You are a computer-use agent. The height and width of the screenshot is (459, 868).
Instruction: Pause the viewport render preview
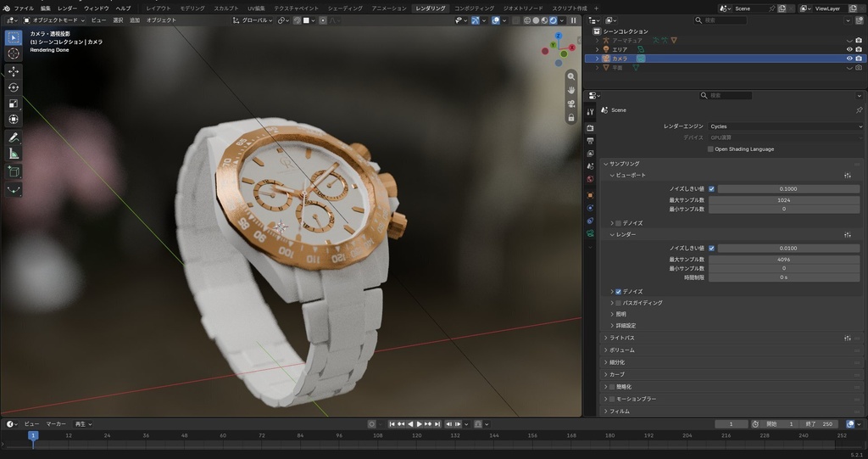coord(574,20)
